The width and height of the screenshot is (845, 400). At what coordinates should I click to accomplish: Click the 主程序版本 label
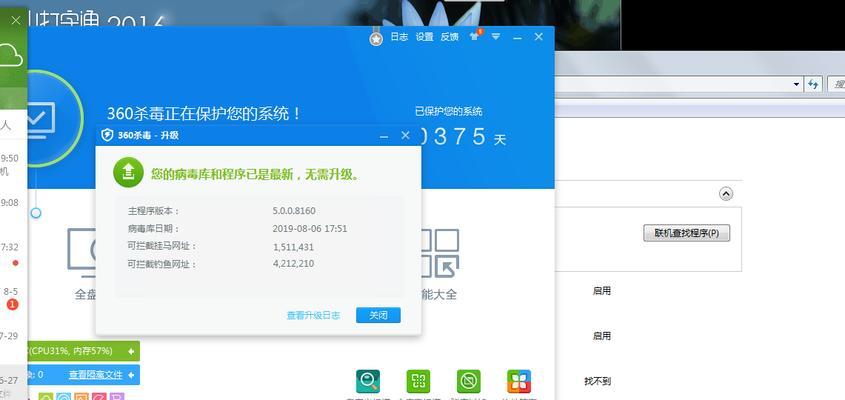coord(154,211)
